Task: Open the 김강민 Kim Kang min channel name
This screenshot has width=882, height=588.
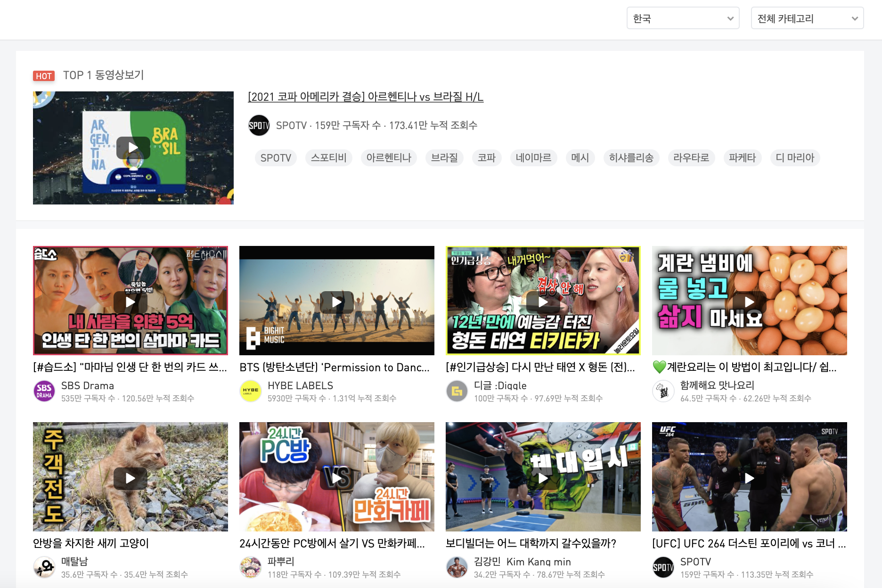Action: tap(523, 562)
